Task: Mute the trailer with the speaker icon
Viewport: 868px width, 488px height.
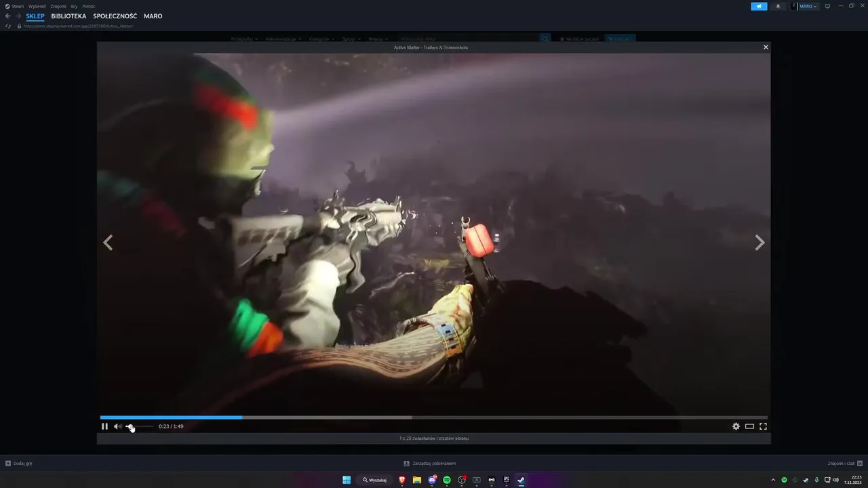Action: tap(117, 426)
